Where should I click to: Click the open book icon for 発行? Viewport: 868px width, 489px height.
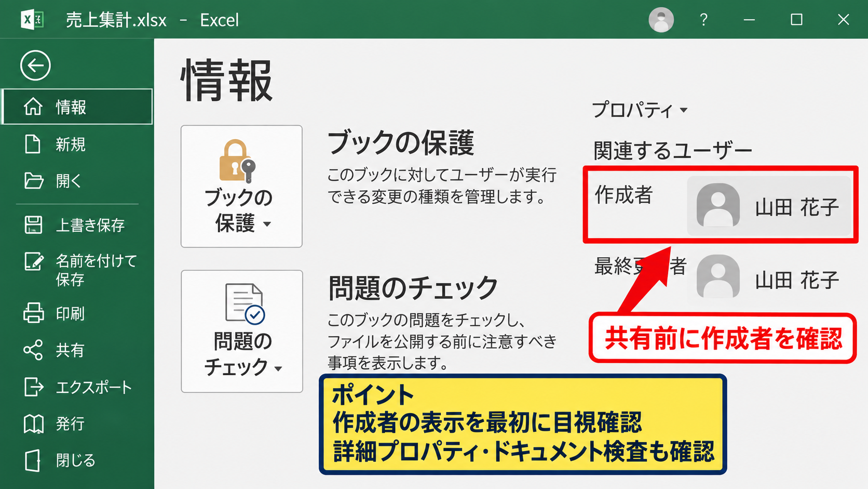point(34,424)
